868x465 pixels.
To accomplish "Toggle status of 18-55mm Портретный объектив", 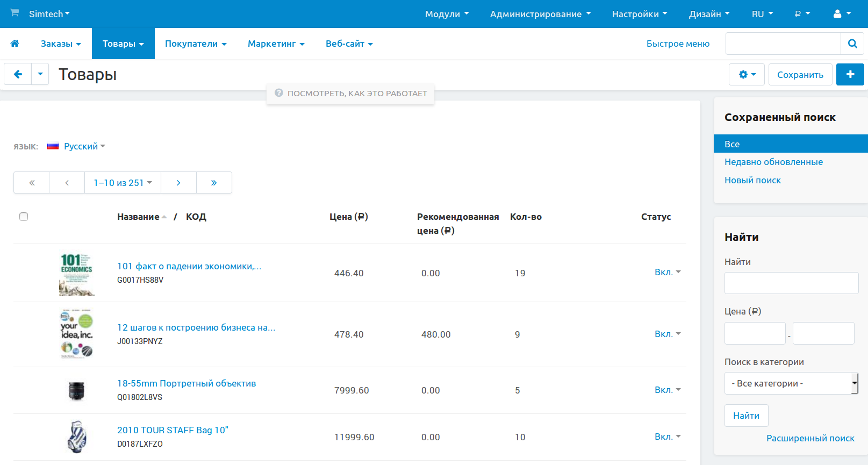I will (x=667, y=390).
